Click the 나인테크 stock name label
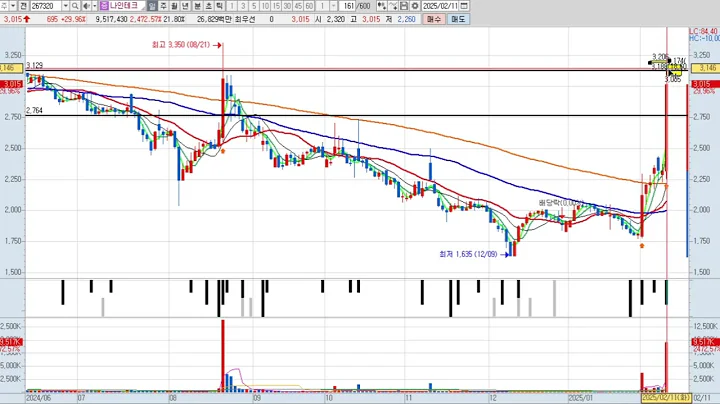 (x=124, y=6)
